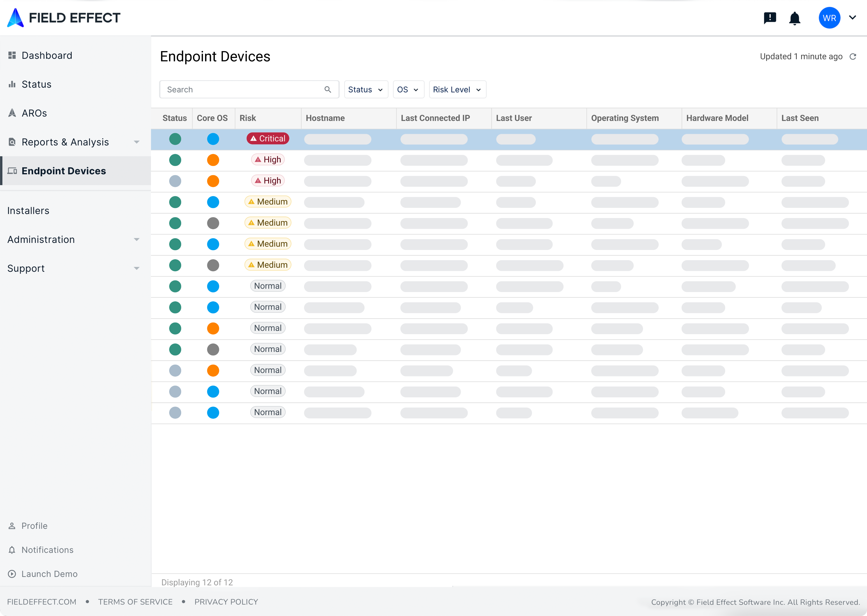This screenshot has height=616, width=867.
Task: Open the Installers page
Action: pyautogui.click(x=29, y=211)
